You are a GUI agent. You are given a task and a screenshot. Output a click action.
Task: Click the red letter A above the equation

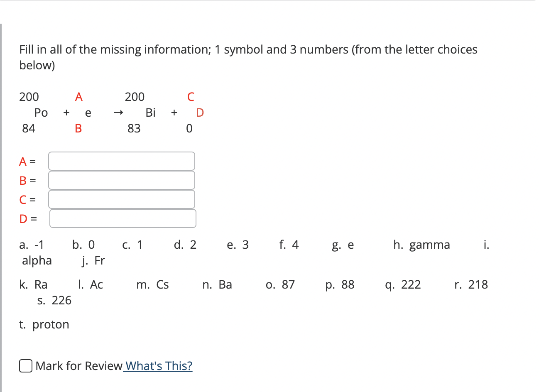[x=78, y=97]
